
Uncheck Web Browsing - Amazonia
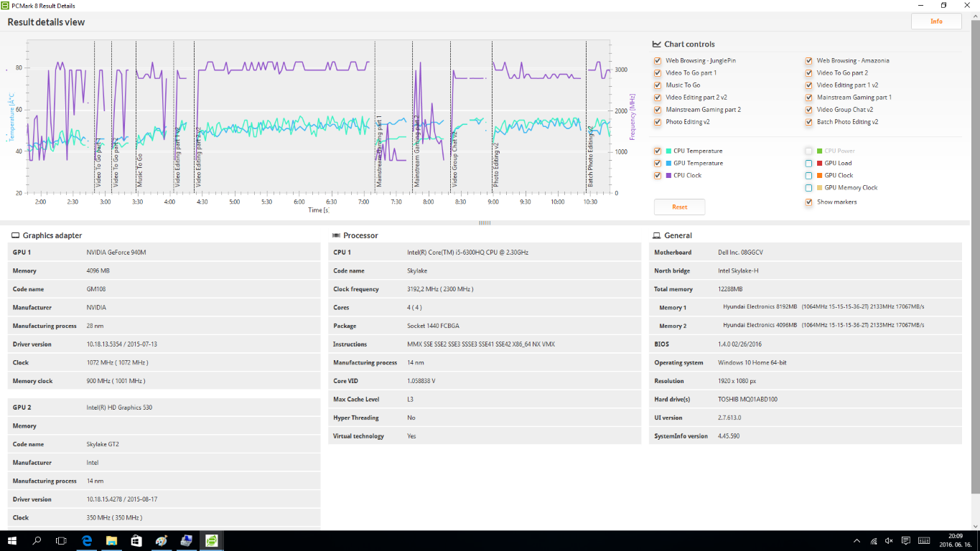tap(809, 61)
